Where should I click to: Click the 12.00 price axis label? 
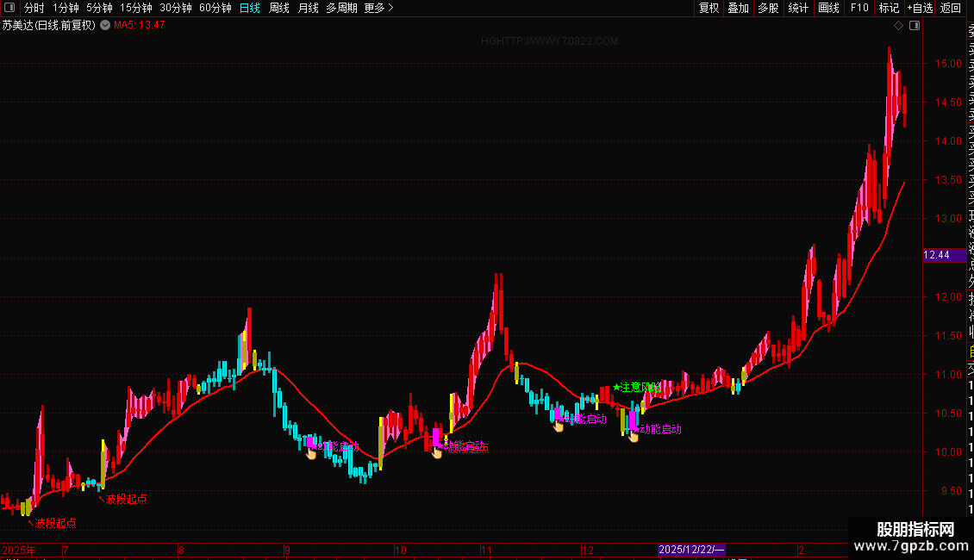tap(948, 296)
